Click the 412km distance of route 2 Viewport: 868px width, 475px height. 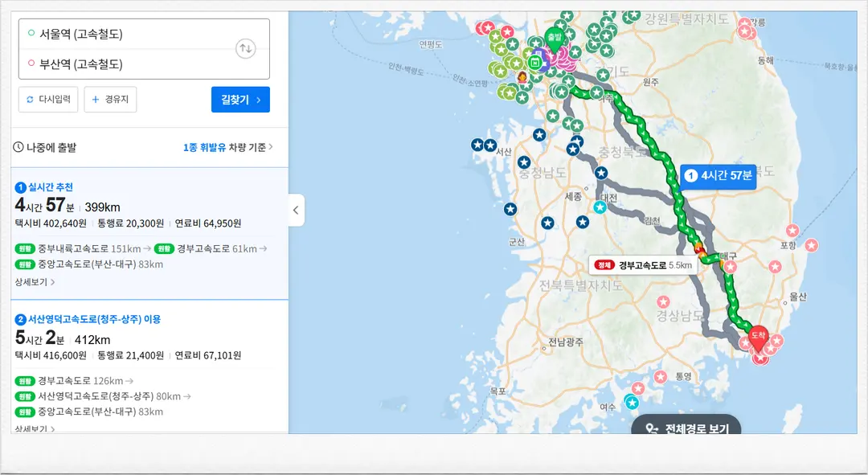coord(92,340)
